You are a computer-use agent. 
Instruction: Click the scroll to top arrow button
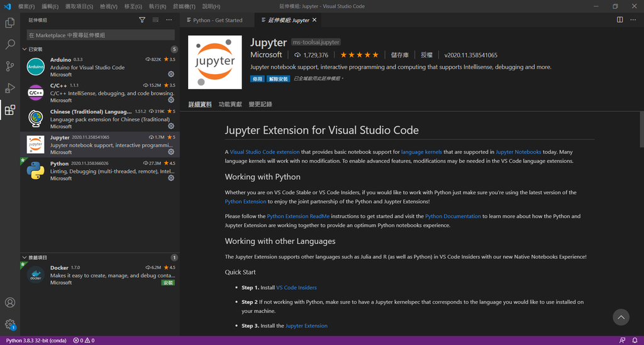[x=621, y=317]
